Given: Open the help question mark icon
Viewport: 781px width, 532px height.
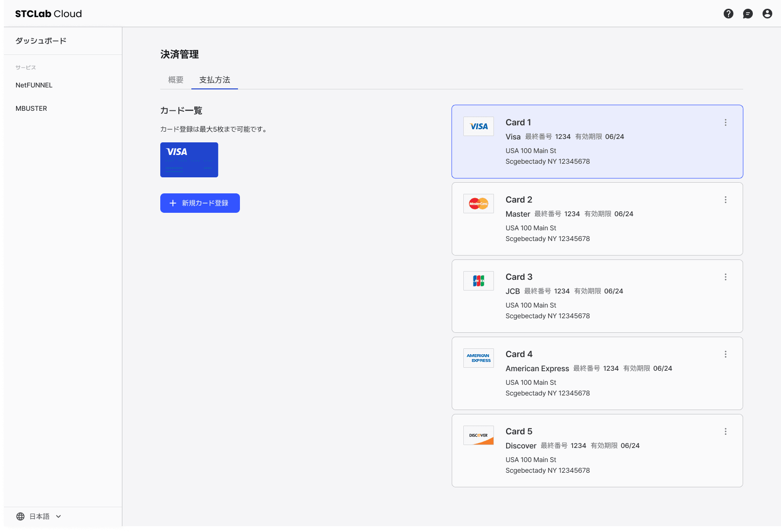Looking at the screenshot, I should point(728,14).
